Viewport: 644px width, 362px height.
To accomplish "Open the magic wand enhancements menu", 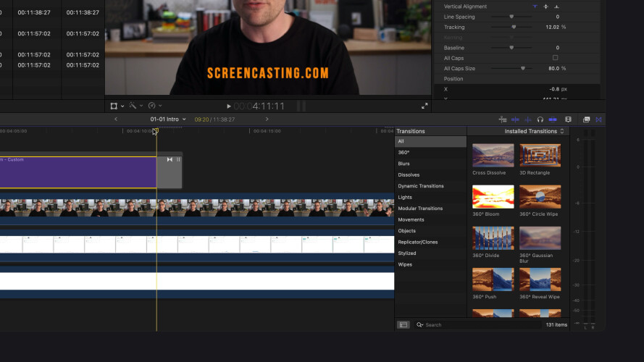I will pos(133,106).
